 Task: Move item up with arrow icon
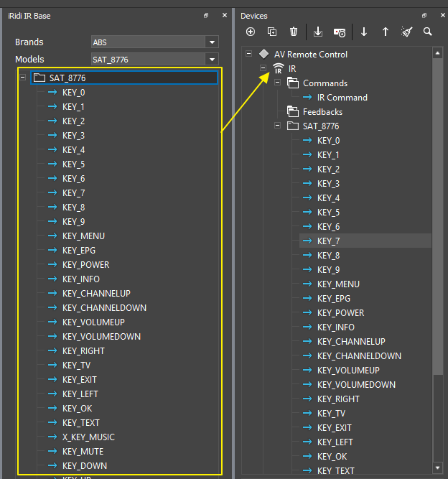pos(386,32)
